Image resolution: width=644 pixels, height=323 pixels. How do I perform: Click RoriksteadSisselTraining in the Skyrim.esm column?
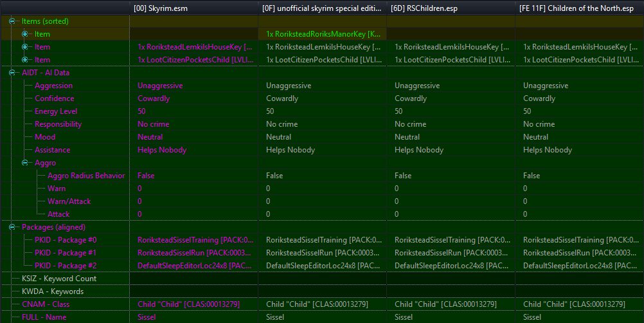194,240
